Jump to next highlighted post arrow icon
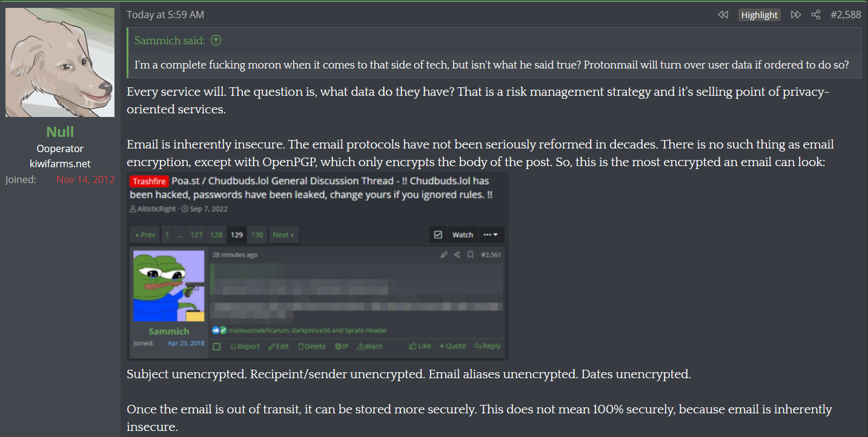 [x=796, y=15]
